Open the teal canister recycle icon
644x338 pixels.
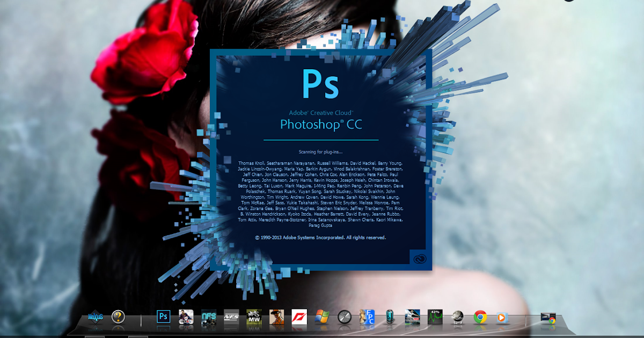coord(390,317)
